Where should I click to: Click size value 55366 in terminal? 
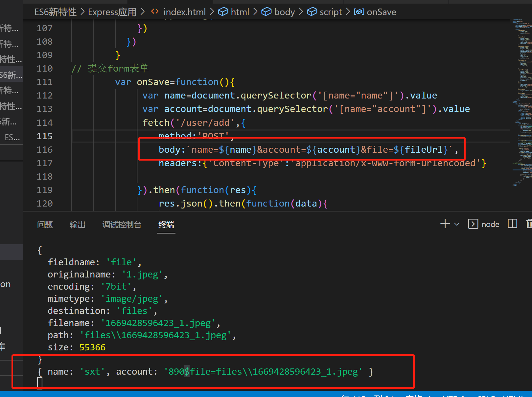click(x=92, y=347)
